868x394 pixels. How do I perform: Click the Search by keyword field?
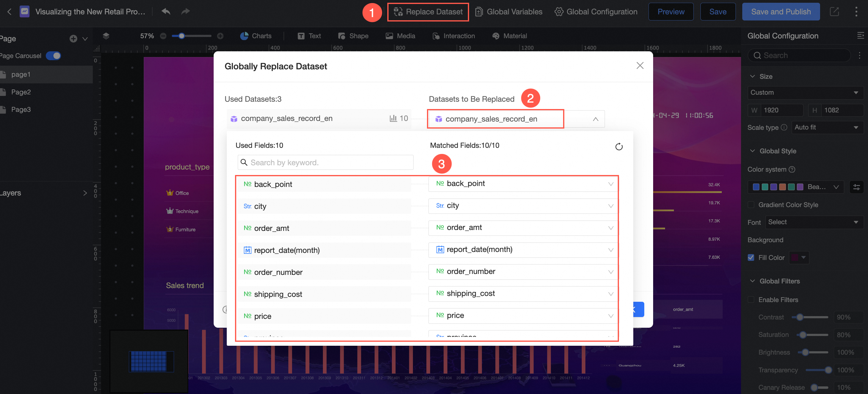pyautogui.click(x=325, y=162)
